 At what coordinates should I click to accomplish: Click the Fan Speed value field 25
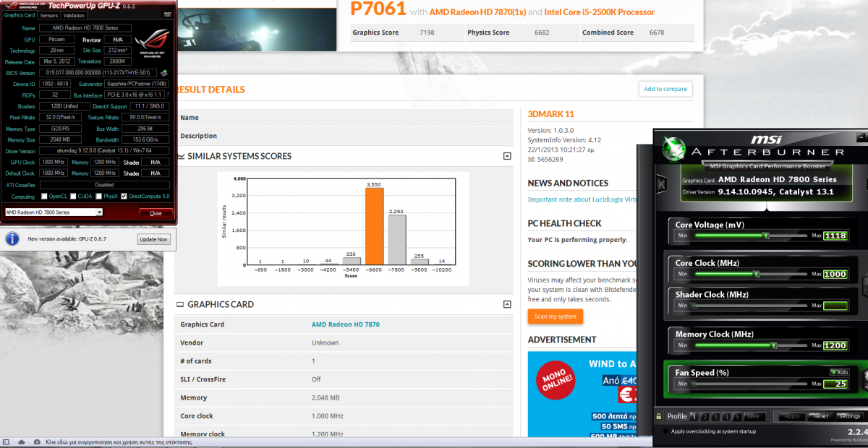(835, 384)
